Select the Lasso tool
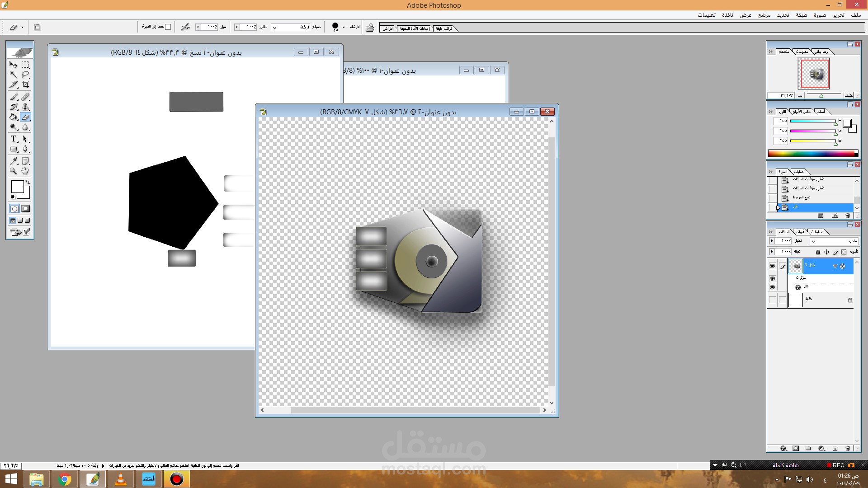This screenshot has width=868, height=488. coord(26,75)
